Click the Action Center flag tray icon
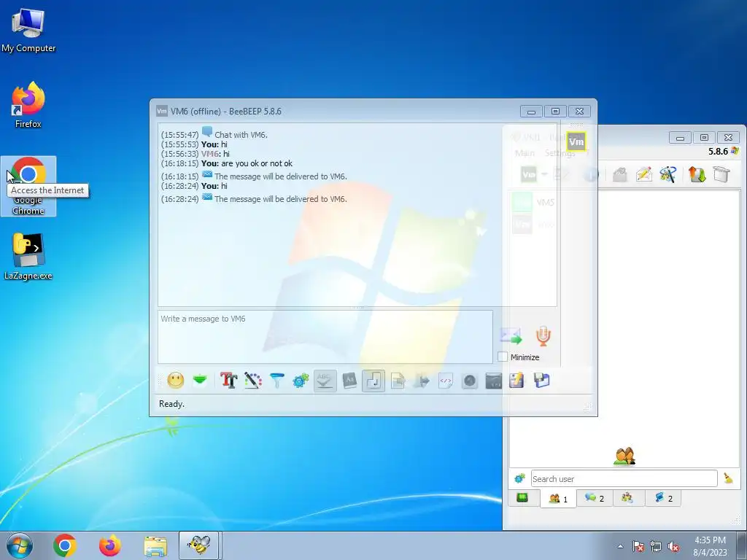Image resolution: width=747 pixels, height=560 pixels. pyautogui.click(x=638, y=546)
